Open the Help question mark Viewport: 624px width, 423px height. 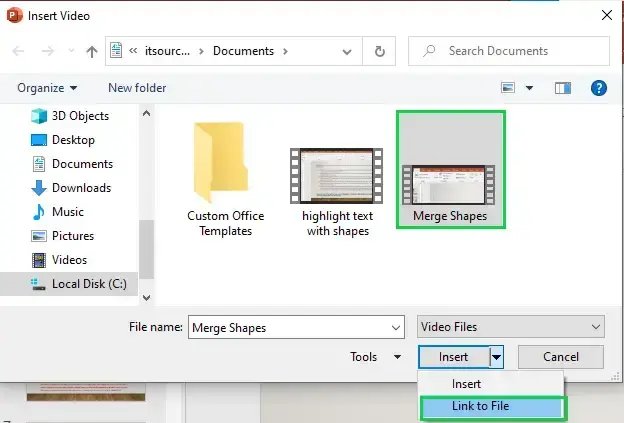(x=599, y=88)
